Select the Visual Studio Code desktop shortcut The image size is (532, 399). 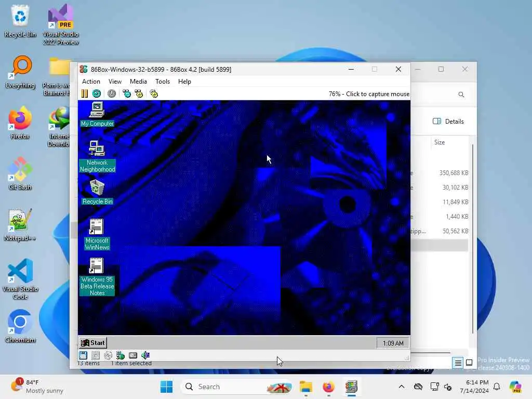pyautogui.click(x=20, y=279)
